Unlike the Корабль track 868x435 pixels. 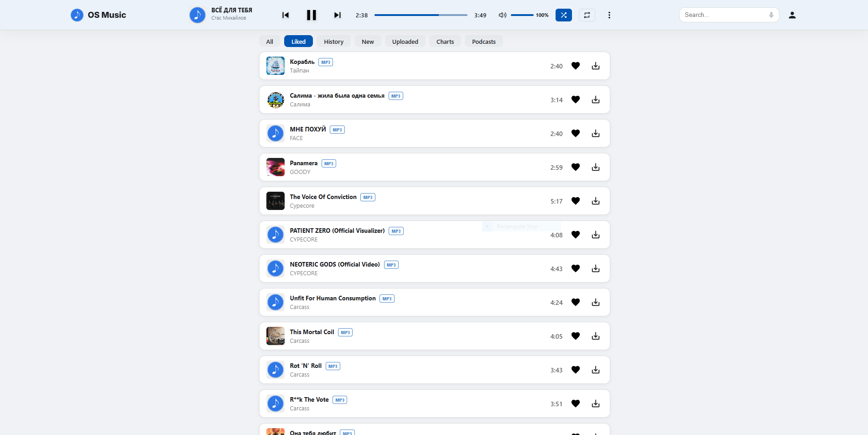coord(576,66)
